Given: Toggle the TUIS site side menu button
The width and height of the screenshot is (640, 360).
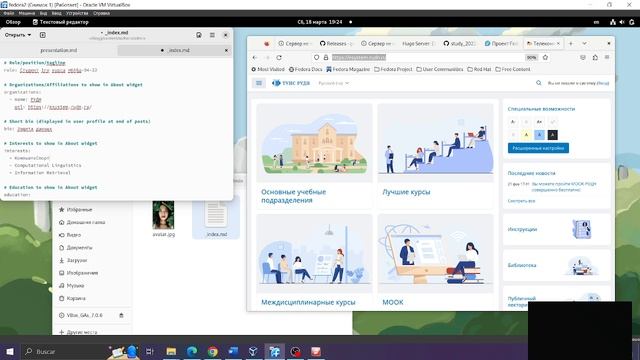Looking at the screenshot, I should pos(259,83).
